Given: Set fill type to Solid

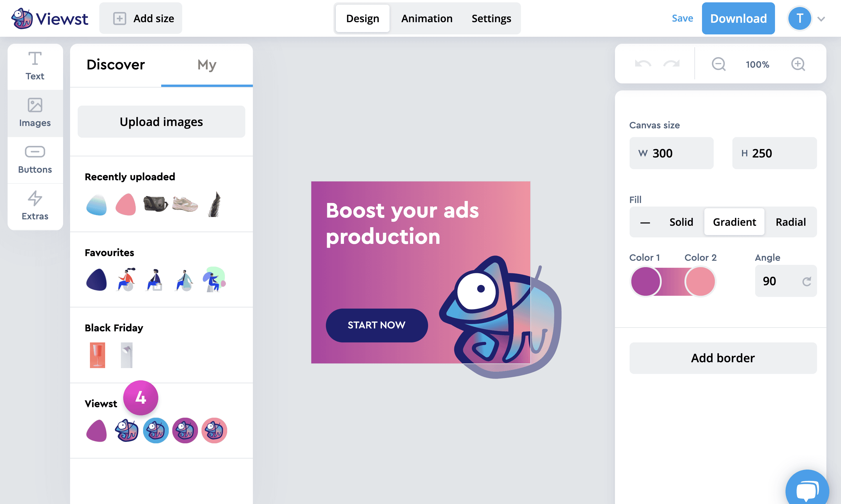Looking at the screenshot, I should pyautogui.click(x=681, y=222).
